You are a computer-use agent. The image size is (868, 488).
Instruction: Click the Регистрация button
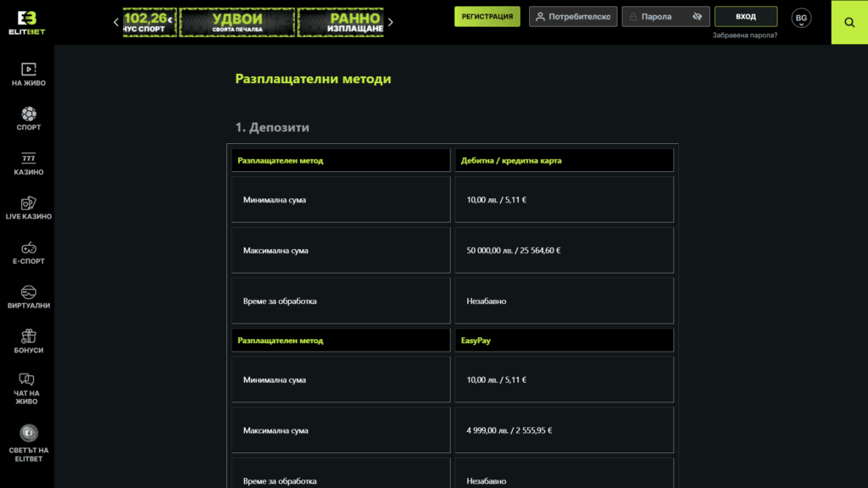[x=487, y=17]
